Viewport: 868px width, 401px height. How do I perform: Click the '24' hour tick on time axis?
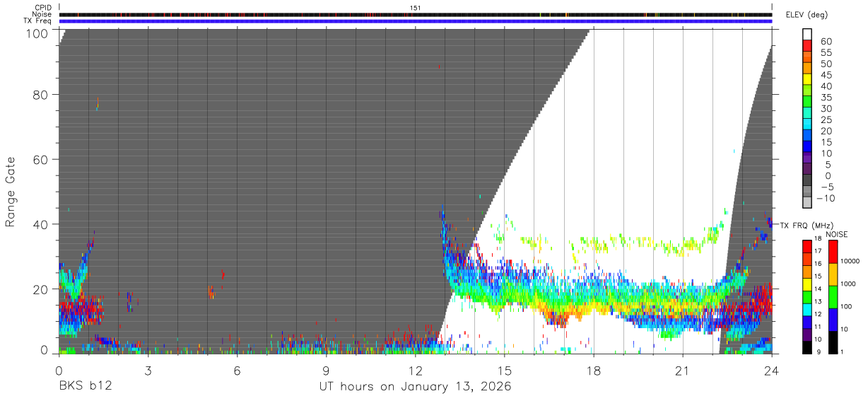[x=773, y=371]
